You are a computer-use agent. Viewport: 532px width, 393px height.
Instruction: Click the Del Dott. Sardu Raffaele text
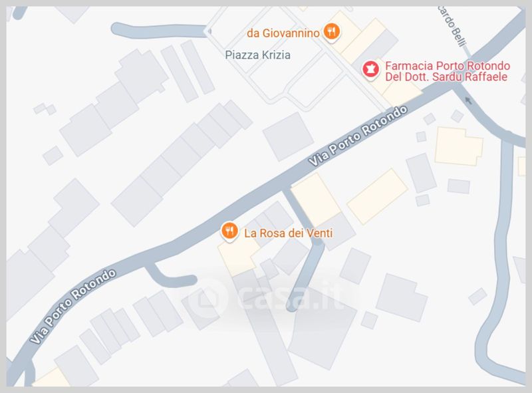[446, 76]
